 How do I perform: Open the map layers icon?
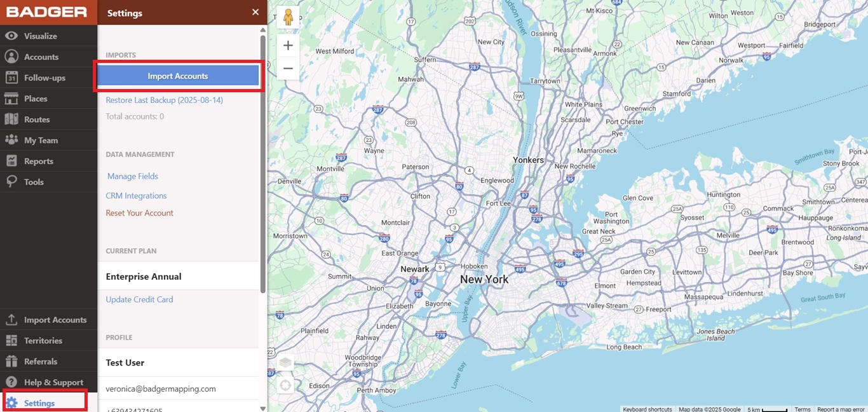pos(285,362)
